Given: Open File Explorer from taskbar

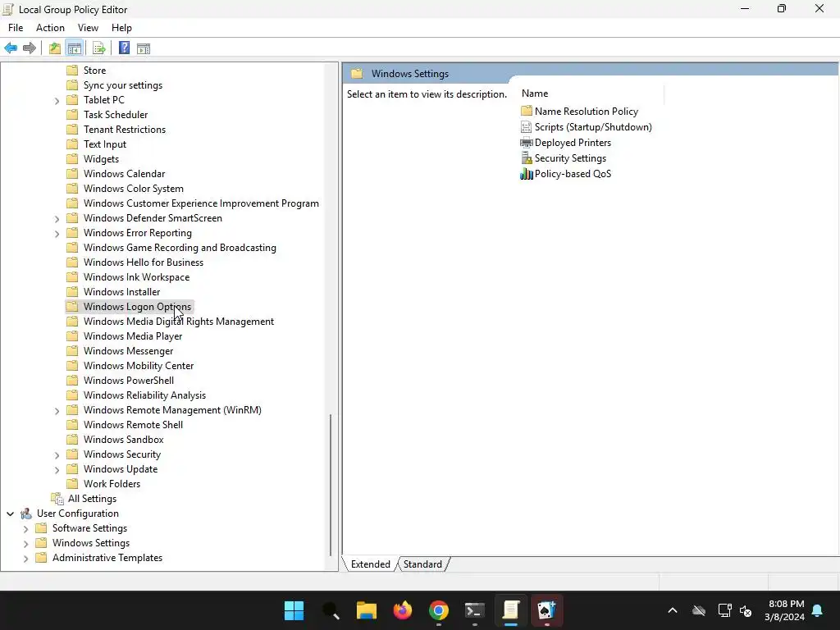Looking at the screenshot, I should pos(367,610).
